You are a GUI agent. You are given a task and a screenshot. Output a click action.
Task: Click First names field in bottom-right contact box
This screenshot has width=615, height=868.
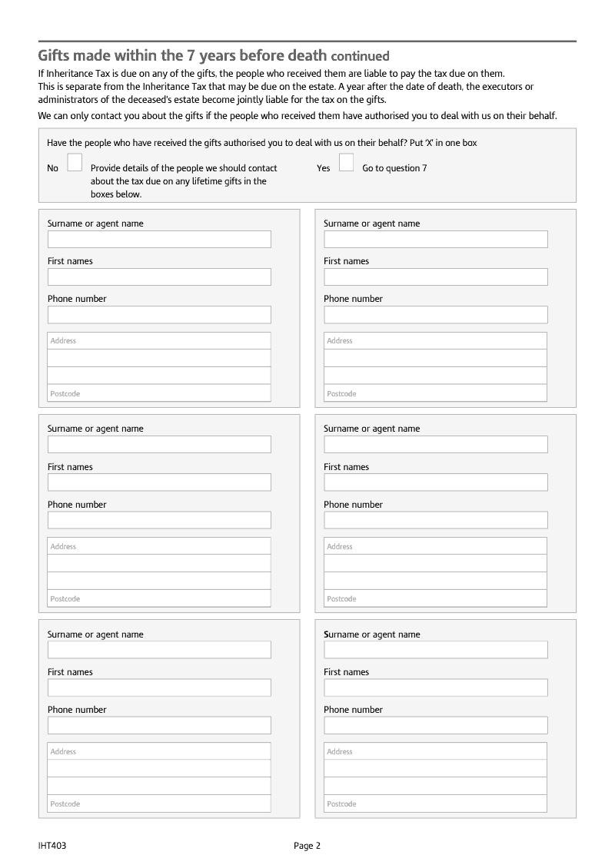coord(436,688)
